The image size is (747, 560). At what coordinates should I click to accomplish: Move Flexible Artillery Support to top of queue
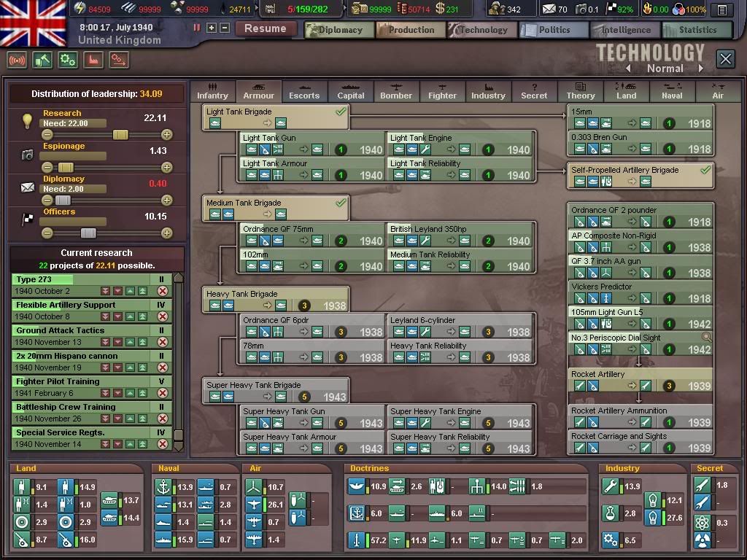(x=142, y=316)
